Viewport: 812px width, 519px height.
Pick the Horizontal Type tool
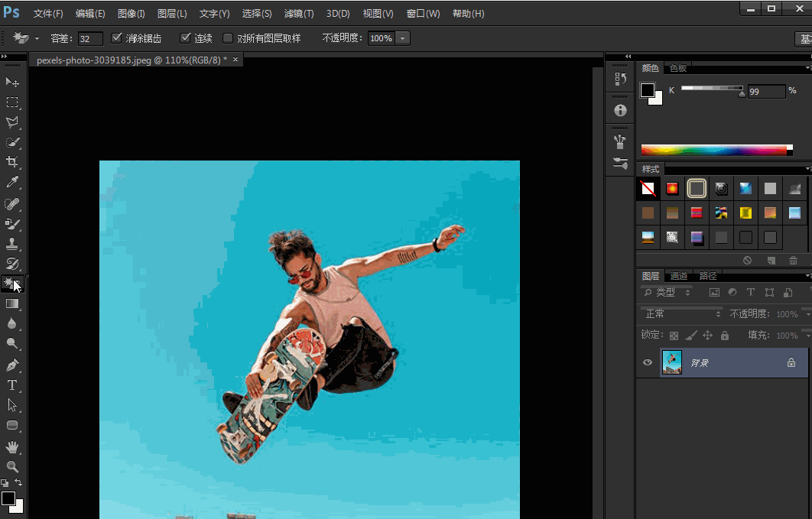point(12,385)
